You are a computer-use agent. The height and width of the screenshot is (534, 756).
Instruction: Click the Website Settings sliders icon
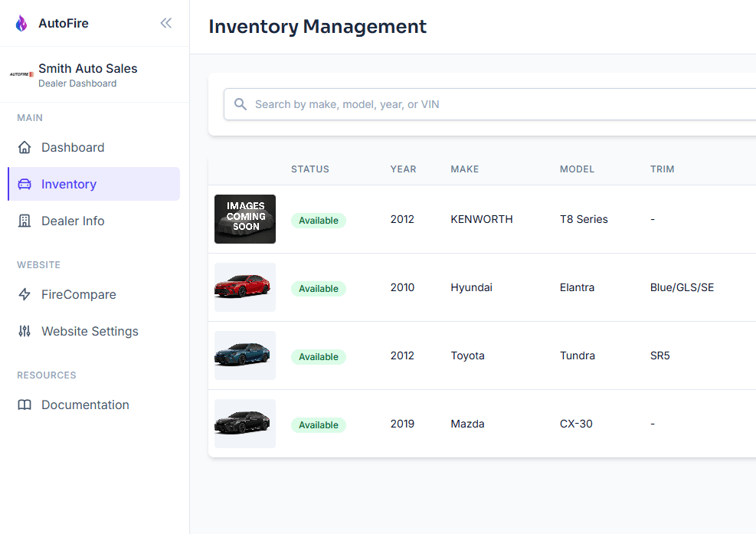click(x=25, y=331)
